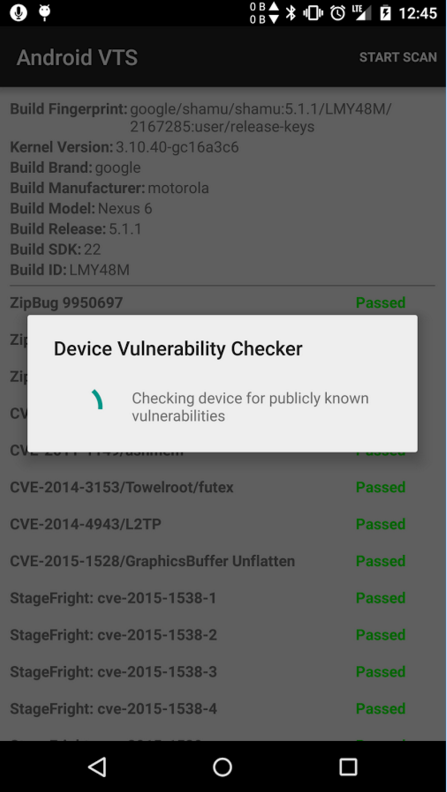Click the Device Vulnerability Checker dialog title
The height and width of the screenshot is (792, 447).
tap(178, 349)
